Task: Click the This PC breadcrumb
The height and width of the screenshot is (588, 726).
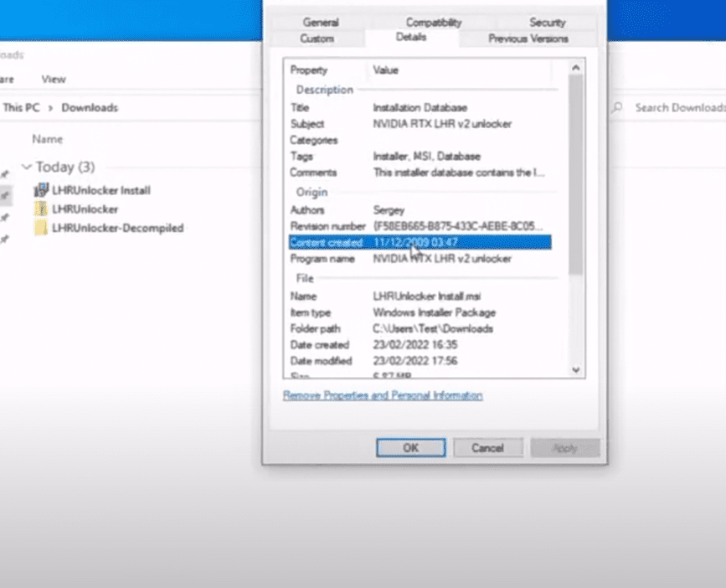Action: 21,108
